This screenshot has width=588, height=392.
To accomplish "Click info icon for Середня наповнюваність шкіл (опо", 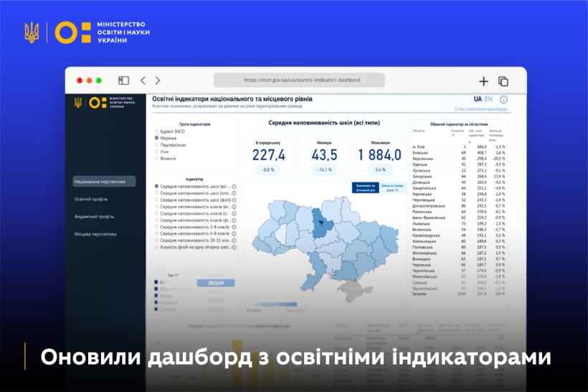I will [234, 193].
